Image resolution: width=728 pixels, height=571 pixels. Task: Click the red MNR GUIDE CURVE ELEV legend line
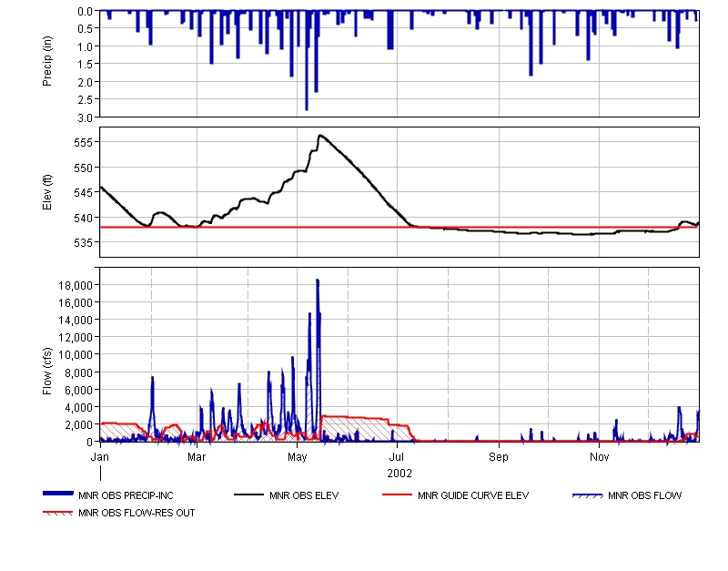tap(397, 495)
